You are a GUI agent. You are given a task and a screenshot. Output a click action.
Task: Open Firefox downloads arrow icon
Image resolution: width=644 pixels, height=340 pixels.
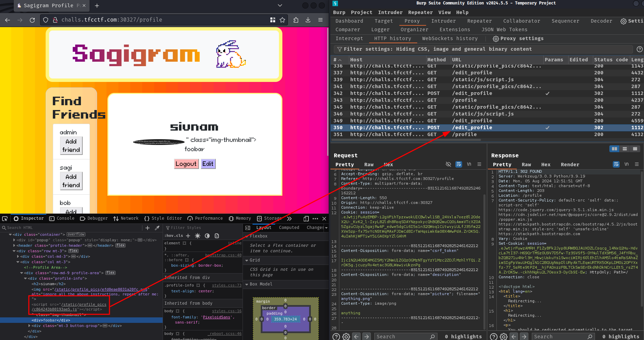coord(308,20)
